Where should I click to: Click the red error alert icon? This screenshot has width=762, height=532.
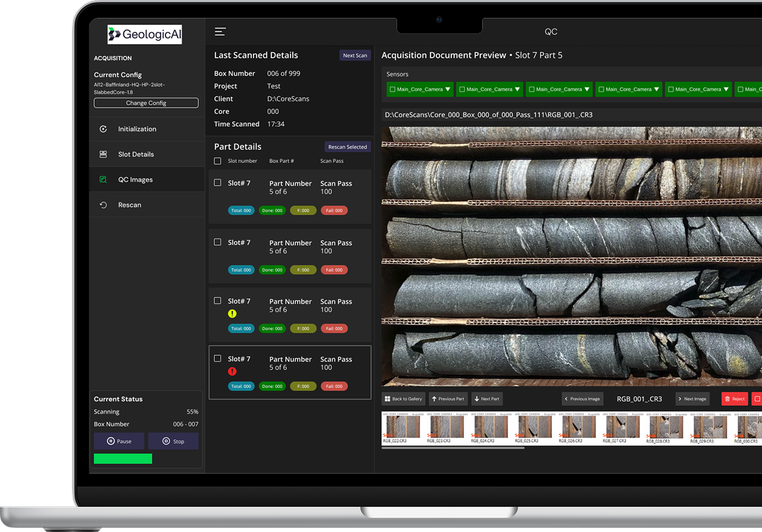[232, 371]
